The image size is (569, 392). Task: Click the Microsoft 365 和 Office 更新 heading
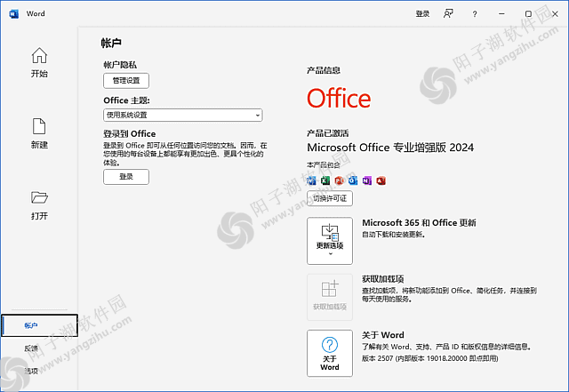tap(419, 222)
